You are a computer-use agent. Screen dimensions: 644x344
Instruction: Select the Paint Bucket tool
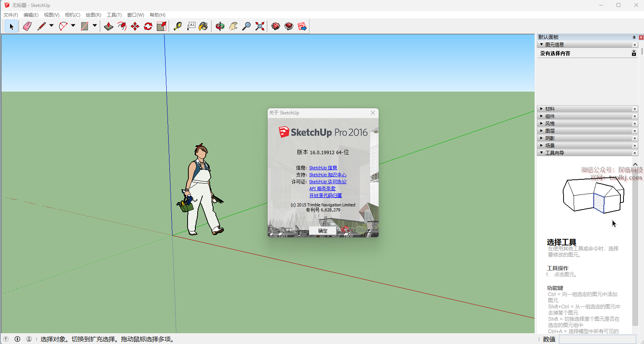[x=203, y=26]
